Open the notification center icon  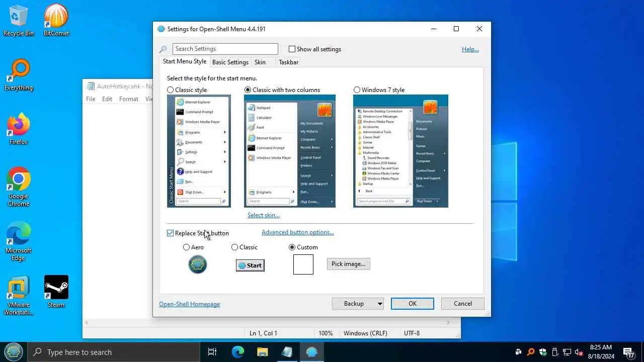(629, 352)
